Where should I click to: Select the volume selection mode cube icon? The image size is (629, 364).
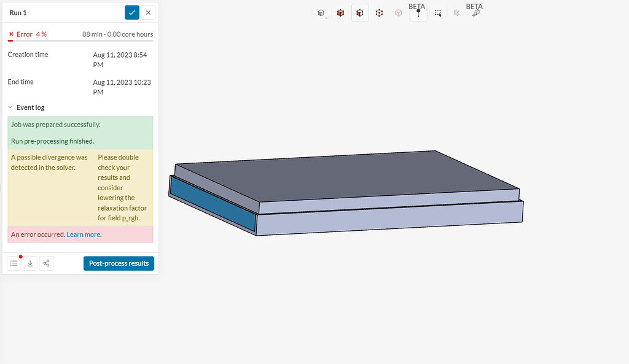coord(341,12)
